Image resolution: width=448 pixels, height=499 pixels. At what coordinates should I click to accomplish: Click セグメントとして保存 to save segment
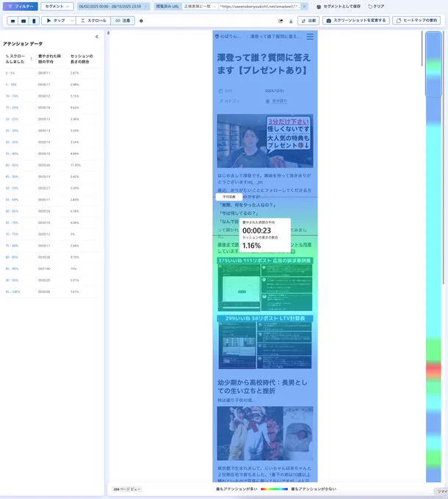tap(339, 7)
